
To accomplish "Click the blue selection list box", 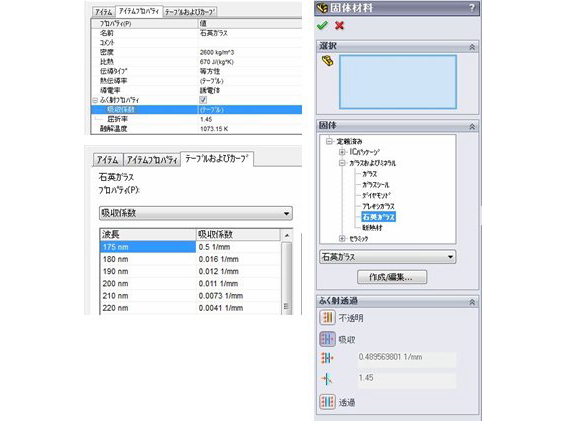I will (x=398, y=82).
